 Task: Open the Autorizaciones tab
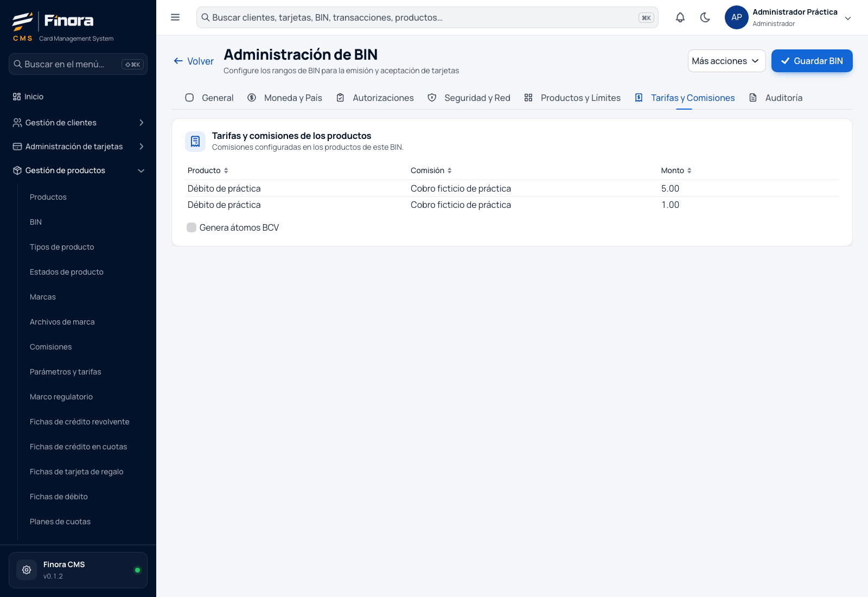point(375,98)
